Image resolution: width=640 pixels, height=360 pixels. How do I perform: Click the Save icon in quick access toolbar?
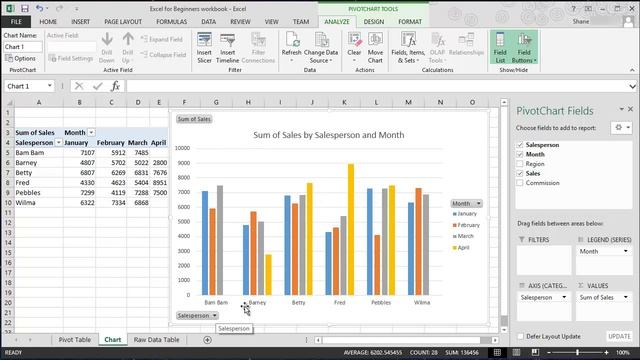click(24, 8)
